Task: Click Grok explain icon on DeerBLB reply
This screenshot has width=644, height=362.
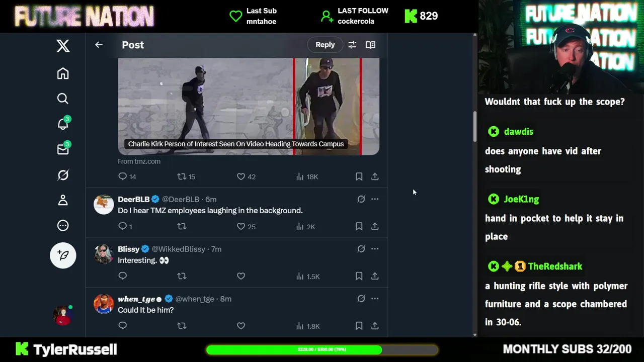Action: [361, 199]
